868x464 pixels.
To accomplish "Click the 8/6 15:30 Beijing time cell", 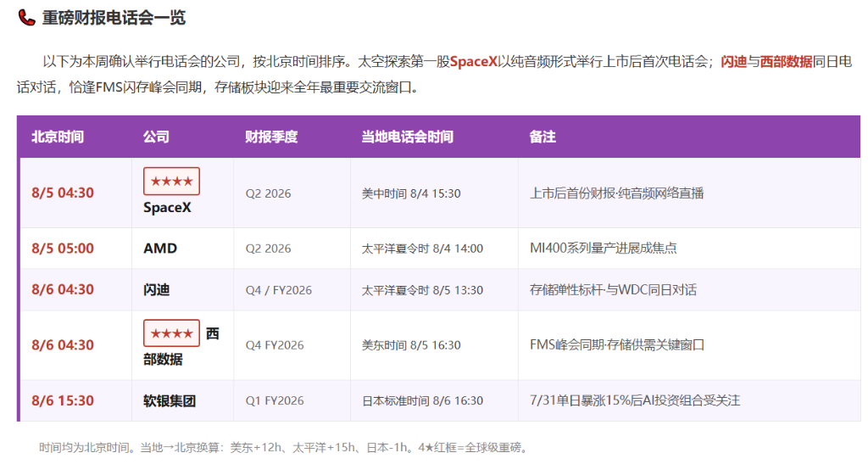I will pos(63,400).
